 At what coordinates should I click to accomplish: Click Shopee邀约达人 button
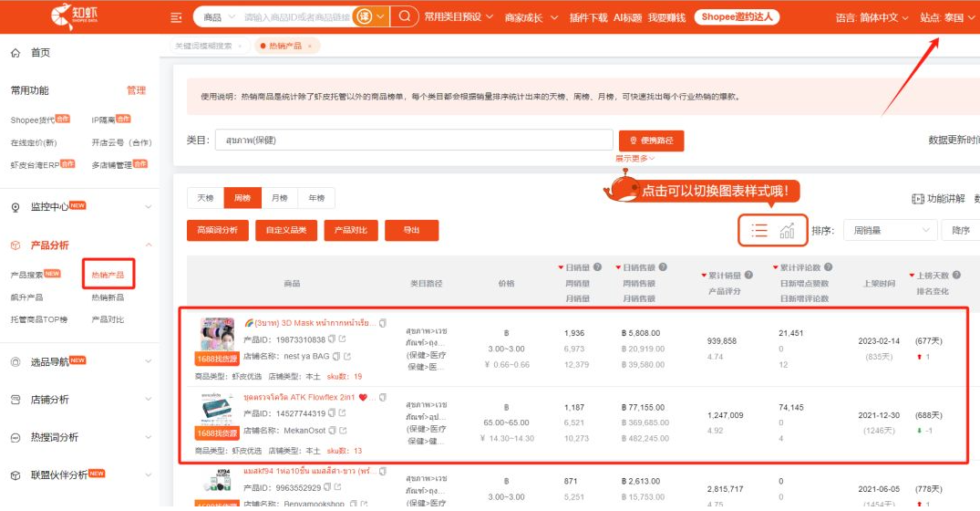[x=737, y=17]
